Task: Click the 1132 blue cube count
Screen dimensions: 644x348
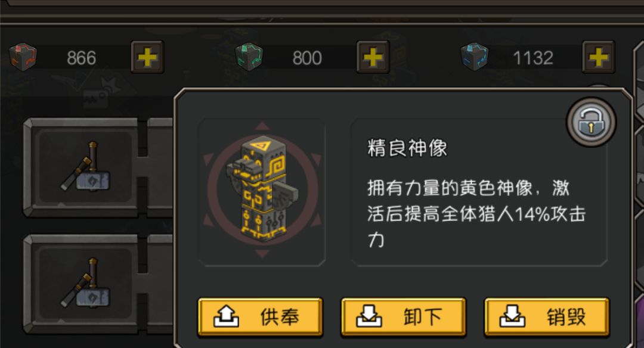Action: point(533,58)
